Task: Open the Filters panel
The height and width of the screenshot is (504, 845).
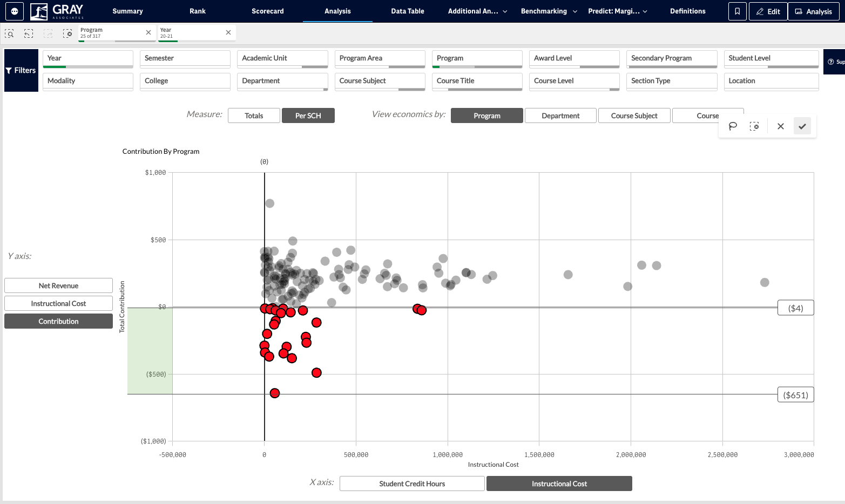Action: [x=21, y=70]
